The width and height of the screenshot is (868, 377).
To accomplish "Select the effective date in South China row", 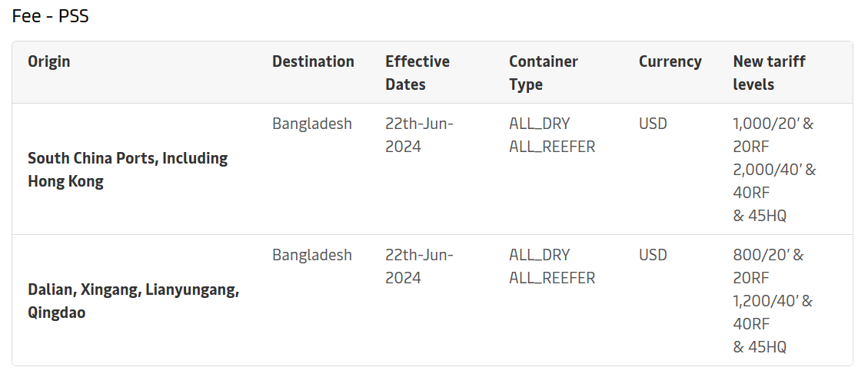I will (x=419, y=135).
